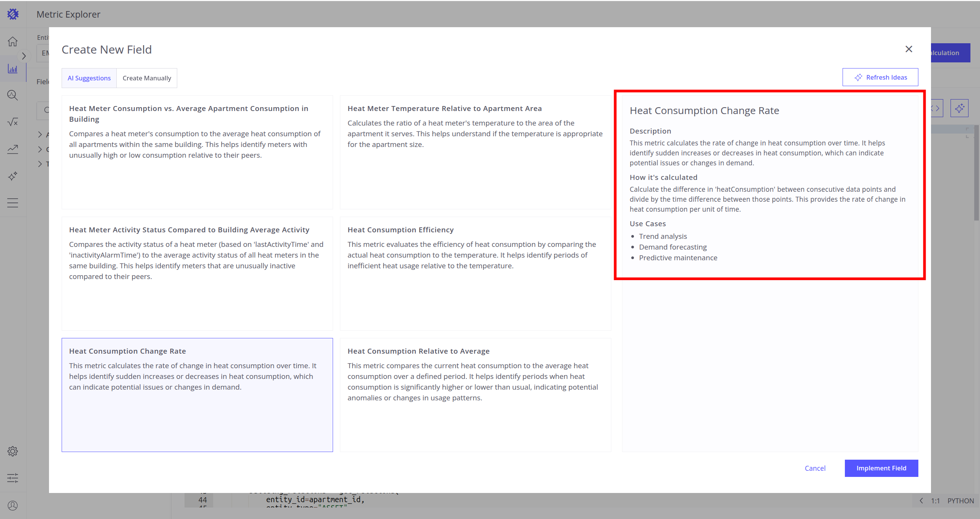980x519 pixels.
Task: Open the user profile icon
Action: click(x=13, y=506)
